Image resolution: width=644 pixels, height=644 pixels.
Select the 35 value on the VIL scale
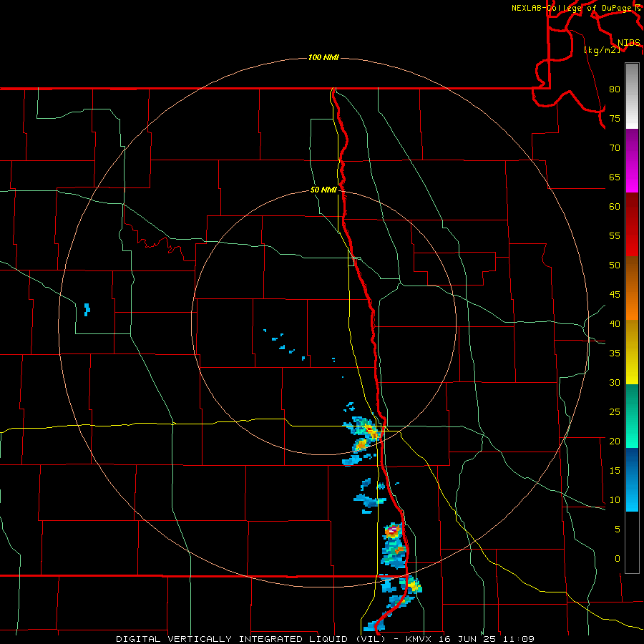615,353
